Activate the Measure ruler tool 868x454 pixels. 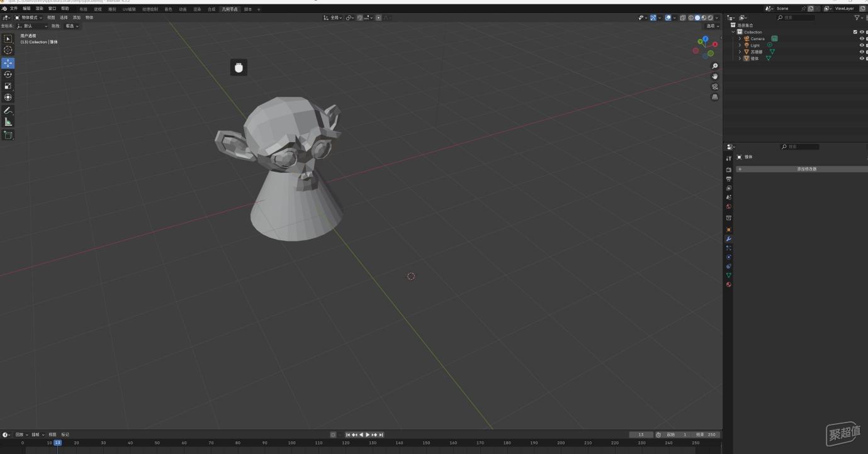point(8,122)
